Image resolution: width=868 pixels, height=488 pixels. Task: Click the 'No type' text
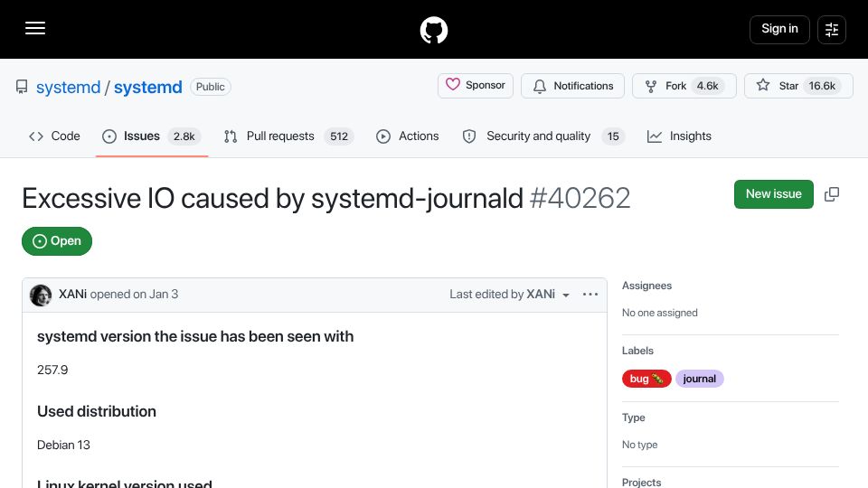tap(639, 445)
